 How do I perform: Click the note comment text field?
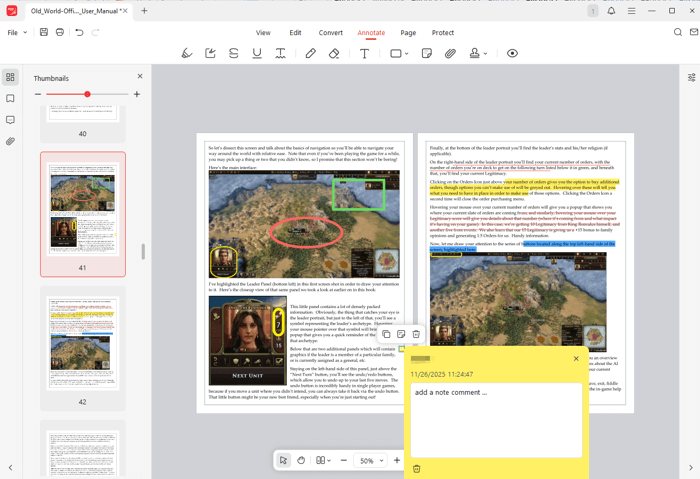coord(496,420)
